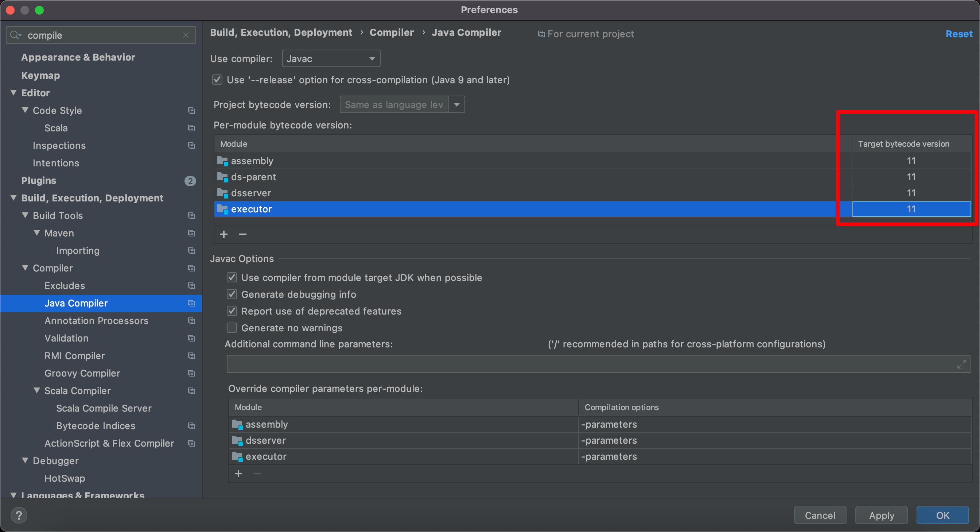Toggle Use compiler from module target JDK
Viewport: 980px width, 532px height.
coord(232,278)
